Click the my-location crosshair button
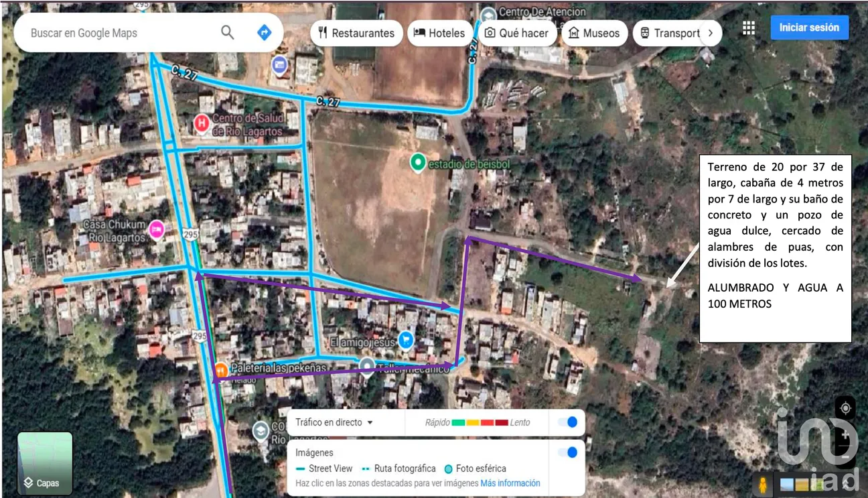Viewport: 868px width, 498px height. [845, 408]
